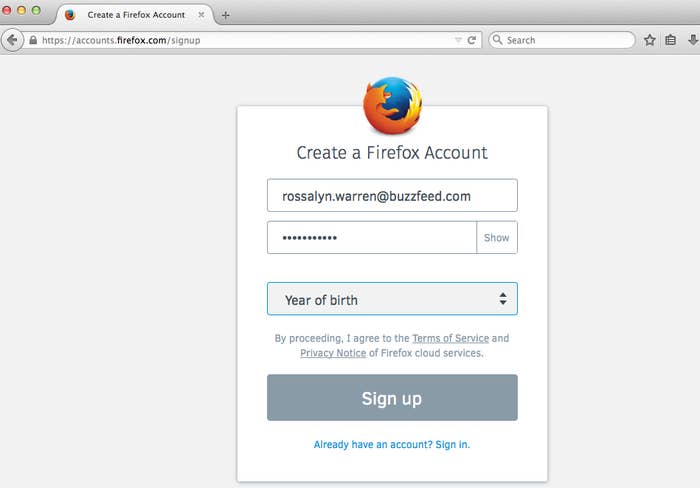Toggle password visibility with Show
700x488 pixels.
(x=497, y=238)
